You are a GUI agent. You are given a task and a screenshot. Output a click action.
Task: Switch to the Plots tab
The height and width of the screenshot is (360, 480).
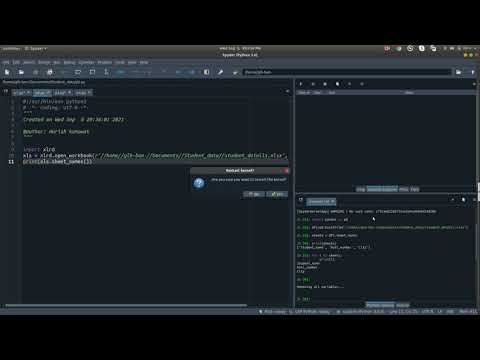coord(404,189)
